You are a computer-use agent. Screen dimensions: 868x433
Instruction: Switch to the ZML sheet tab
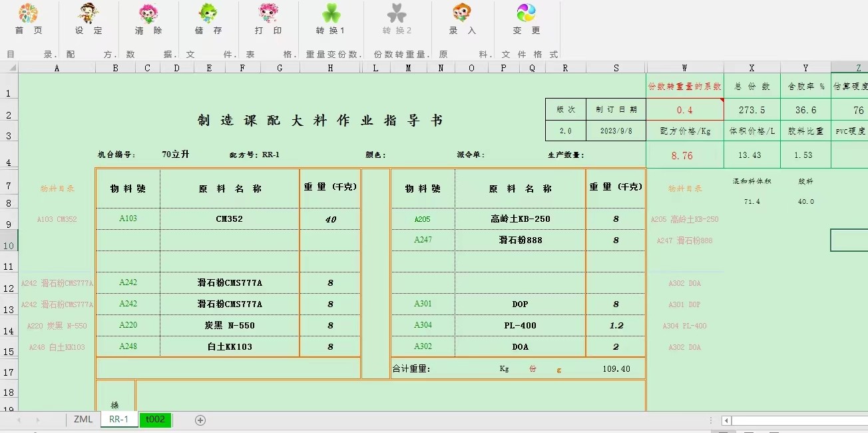click(x=83, y=420)
